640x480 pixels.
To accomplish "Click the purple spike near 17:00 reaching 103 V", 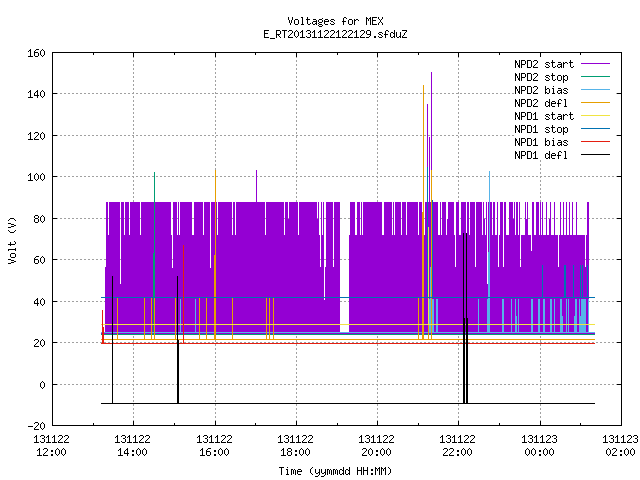I will [x=256, y=186].
